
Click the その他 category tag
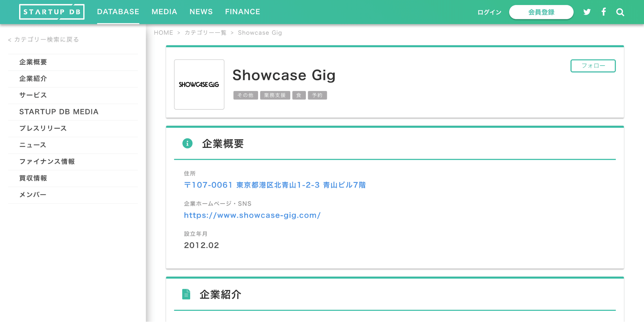245,95
